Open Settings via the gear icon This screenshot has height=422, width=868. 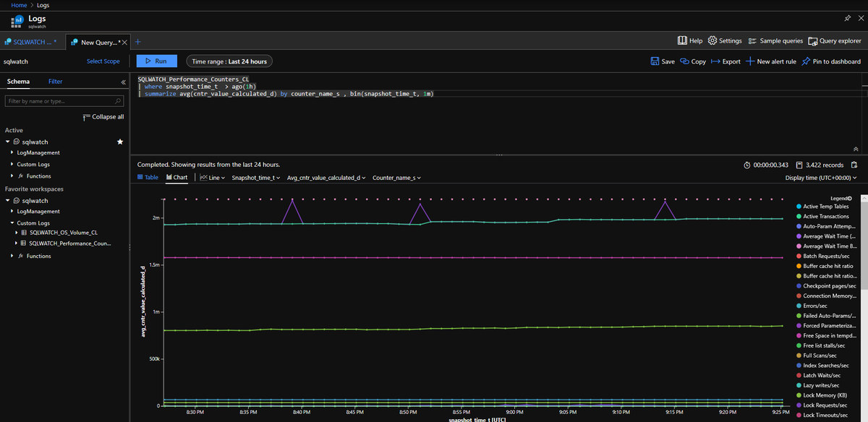712,40
